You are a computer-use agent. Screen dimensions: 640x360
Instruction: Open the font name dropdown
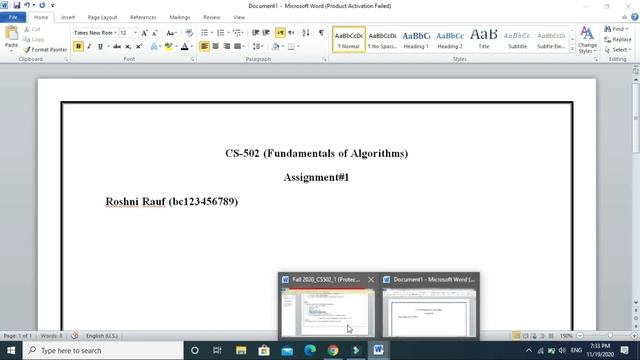pos(116,33)
